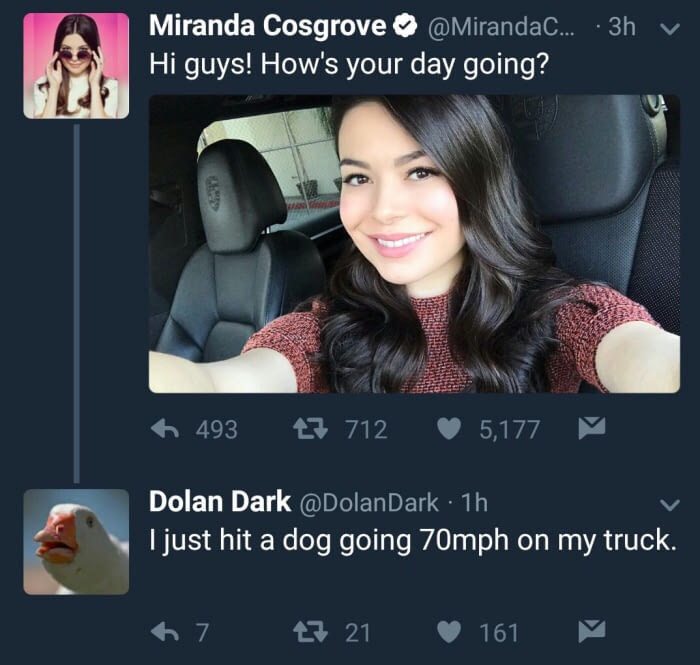Open the @DolanDark handle

coord(369,503)
